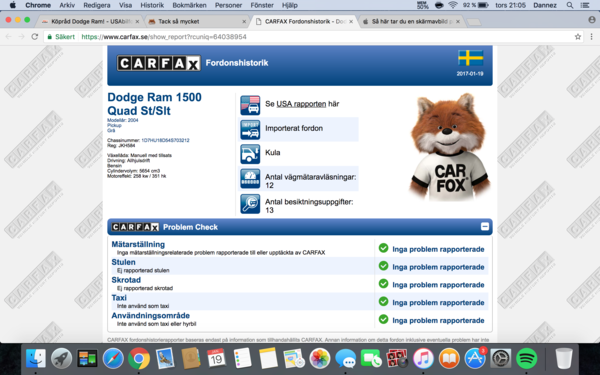Switch to the Tack så mycket tab
The height and width of the screenshot is (375, 600).
197,21
